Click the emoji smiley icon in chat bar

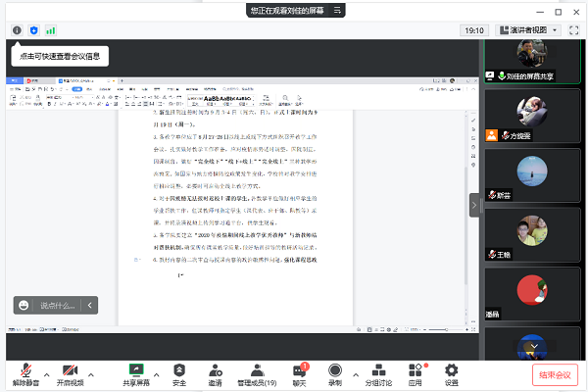[24, 306]
